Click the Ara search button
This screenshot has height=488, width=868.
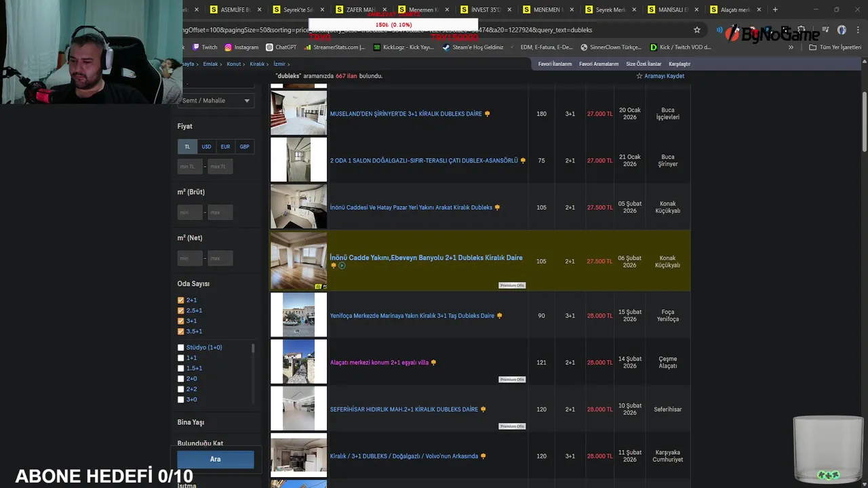click(215, 459)
